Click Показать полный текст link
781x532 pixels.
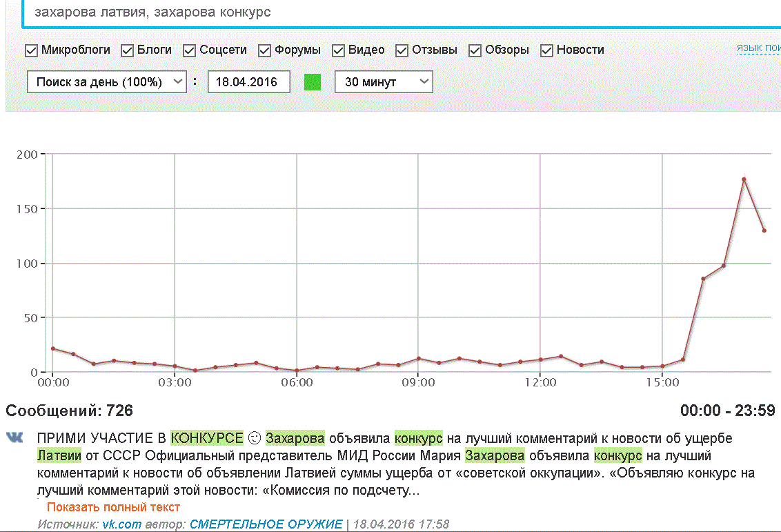113,507
